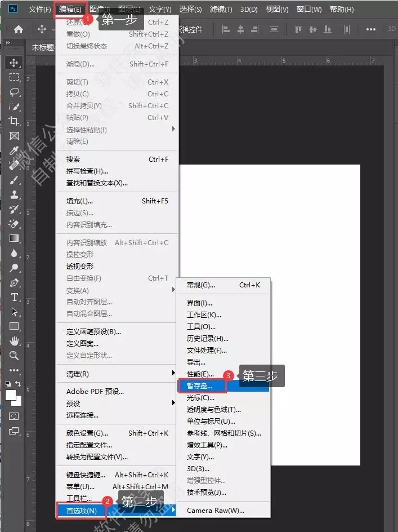
Task: Open the 3D menu
Action: (249, 9)
